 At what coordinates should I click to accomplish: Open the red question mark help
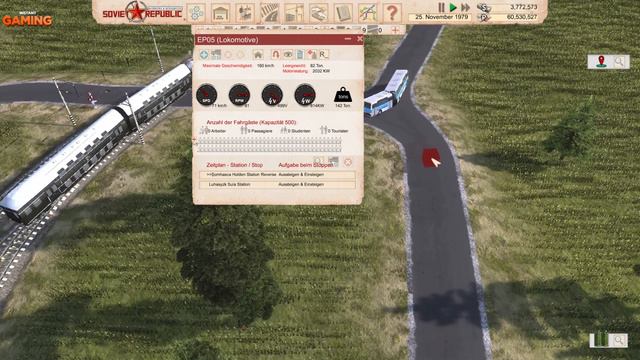[x=392, y=13]
